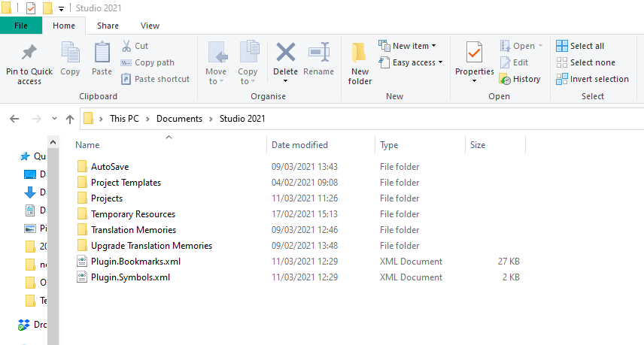
Task: Select the Project Templates folder
Action: (x=126, y=183)
